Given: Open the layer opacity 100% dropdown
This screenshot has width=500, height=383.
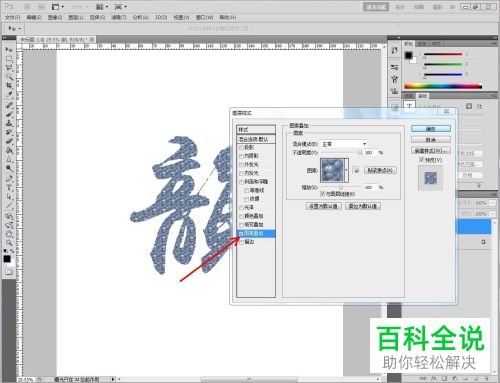Looking at the screenshot, I should (493, 203).
